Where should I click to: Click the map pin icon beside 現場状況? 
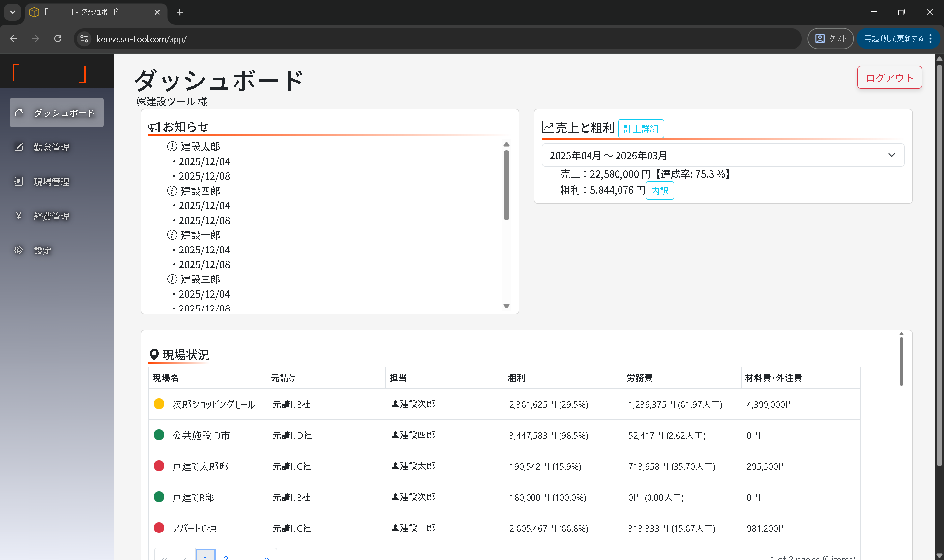tap(154, 354)
